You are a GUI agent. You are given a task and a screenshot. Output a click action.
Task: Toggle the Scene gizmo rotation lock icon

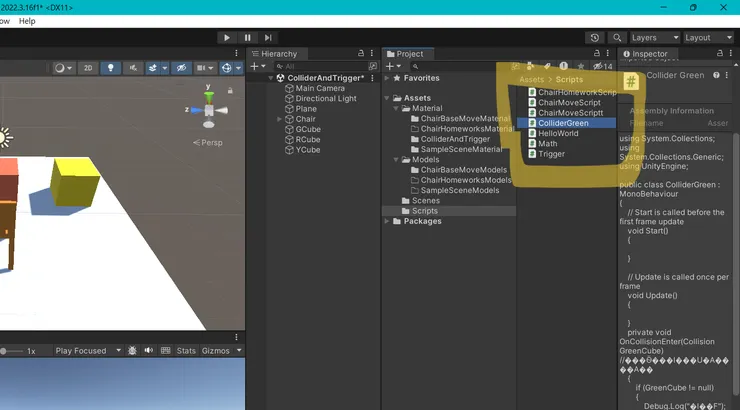pyautogui.click(x=230, y=90)
